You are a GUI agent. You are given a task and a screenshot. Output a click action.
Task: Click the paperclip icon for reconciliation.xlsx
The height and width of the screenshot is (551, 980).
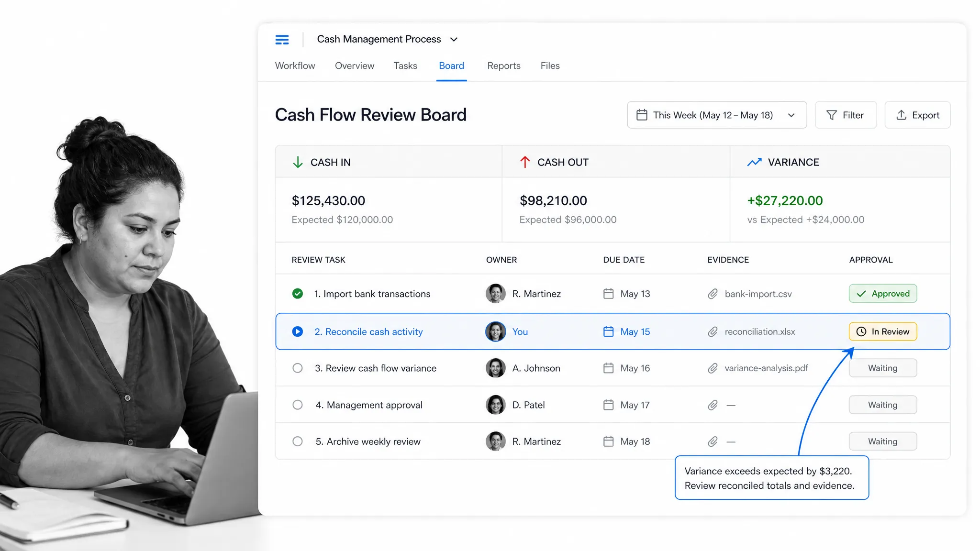point(713,331)
